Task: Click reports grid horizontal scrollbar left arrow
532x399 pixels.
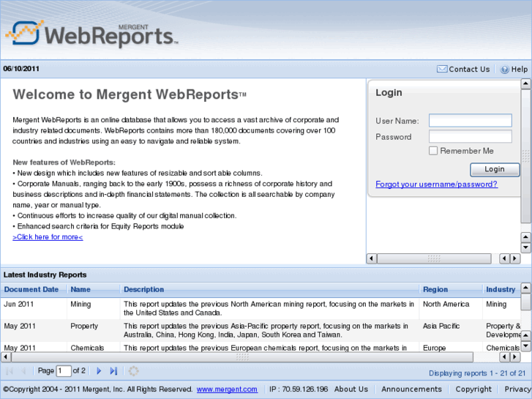Action: click(x=6, y=357)
